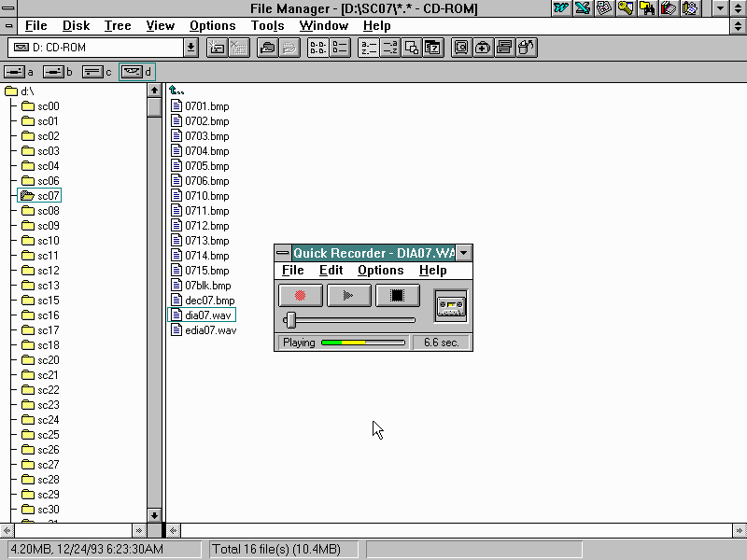Open the Tree menu in File Manager
Image resolution: width=747 pixels, height=560 pixels.
[x=118, y=26]
